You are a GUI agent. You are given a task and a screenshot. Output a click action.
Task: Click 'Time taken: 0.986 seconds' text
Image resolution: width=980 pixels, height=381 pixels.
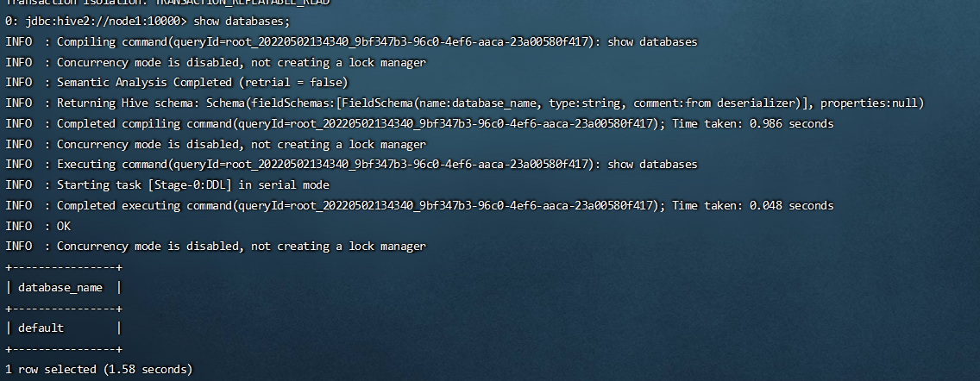[752, 123]
